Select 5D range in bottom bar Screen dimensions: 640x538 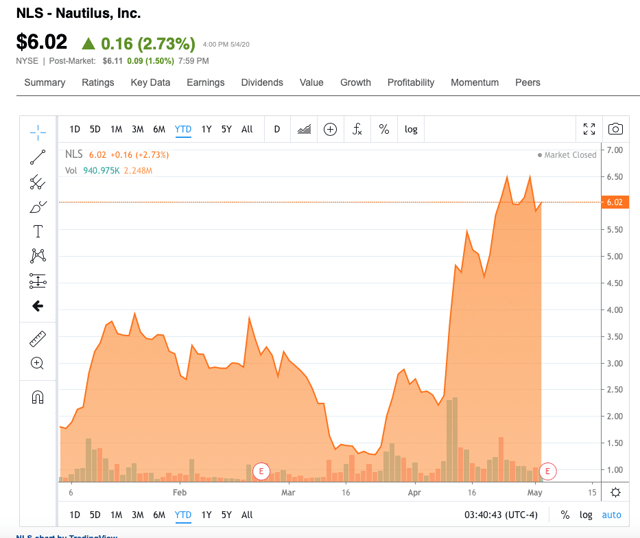click(x=95, y=515)
